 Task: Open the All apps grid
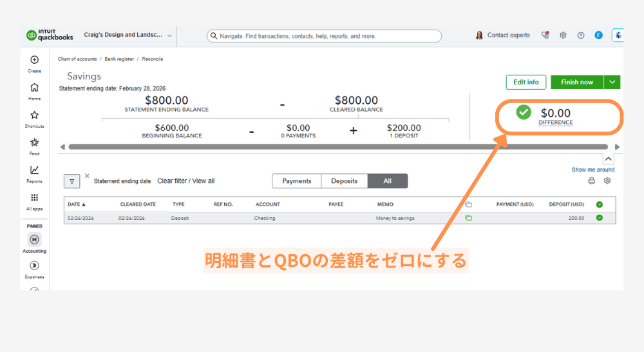(x=34, y=198)
